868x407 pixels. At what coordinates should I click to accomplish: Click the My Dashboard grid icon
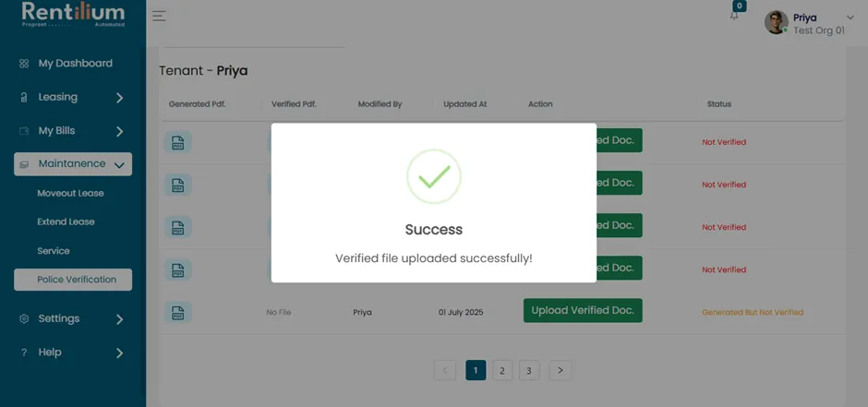[x=24, y=64]
